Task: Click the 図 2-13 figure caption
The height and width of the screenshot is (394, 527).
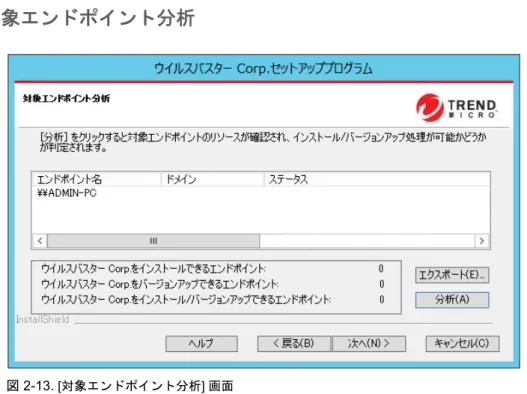Action: [120, 386]
